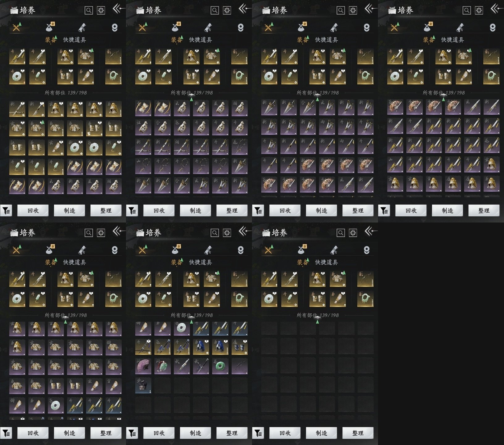This screenshot has width=504, height=445.
Task: Switch to 快捷道具 in the second top-row panel
Action: [200, 40]
